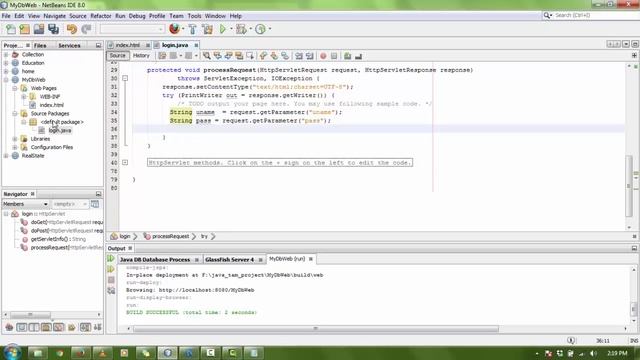Click the Stop square icon in Output panel
The image size is (640, 360).
[111, 280]
